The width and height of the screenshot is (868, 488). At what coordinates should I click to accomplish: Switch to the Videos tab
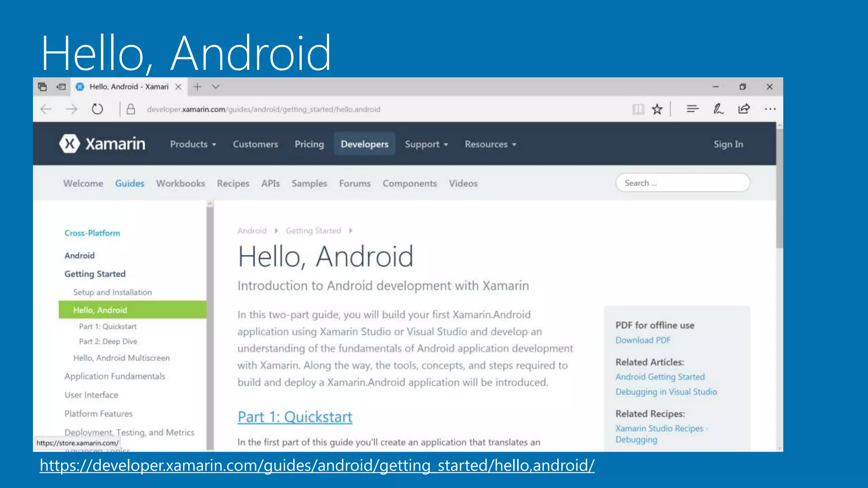click(463, 183)
